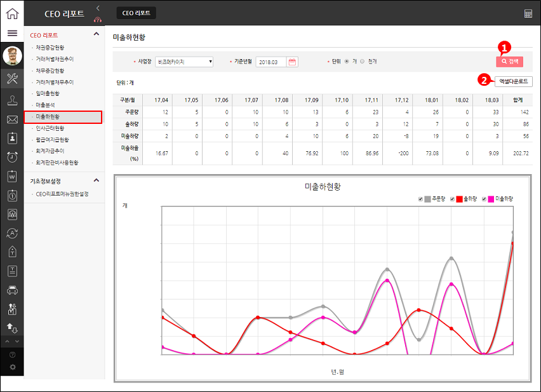Select the 천개 unit radio button
The image size is (541, 392).
362,62
